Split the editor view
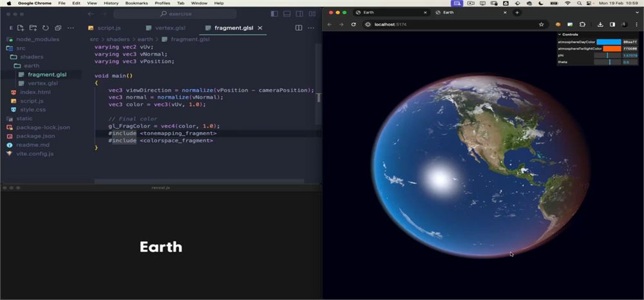Screen dimensions: 644x300 click(x=299, y=28)
